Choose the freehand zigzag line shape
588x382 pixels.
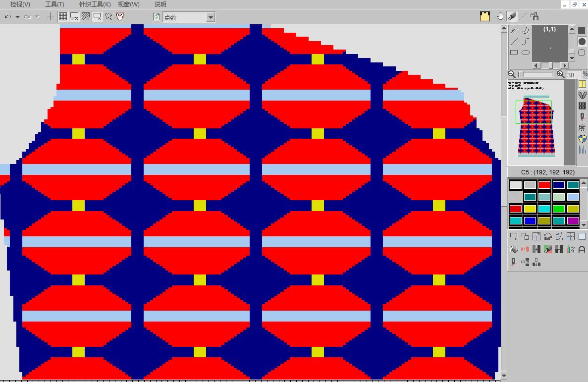tap(514, 30)
